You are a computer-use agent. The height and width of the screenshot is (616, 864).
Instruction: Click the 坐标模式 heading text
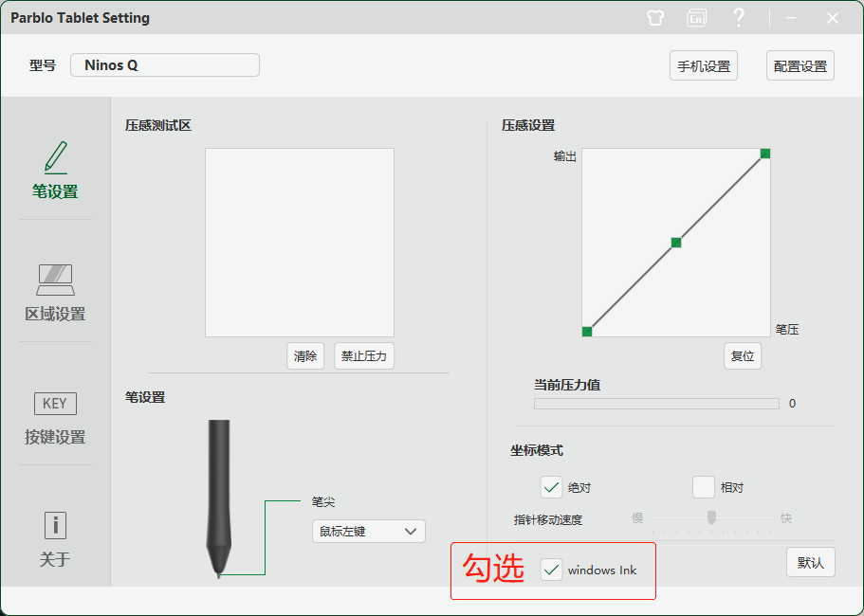[536, 450]
